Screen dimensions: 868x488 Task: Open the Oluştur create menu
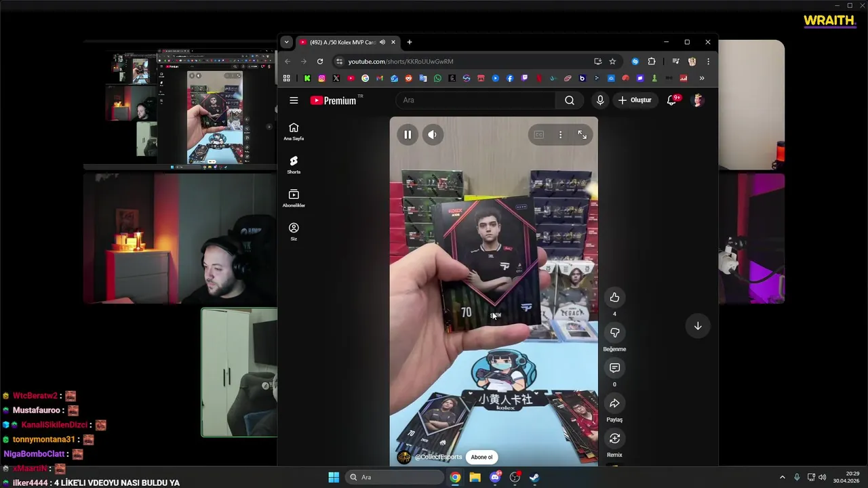coord(635,100)
